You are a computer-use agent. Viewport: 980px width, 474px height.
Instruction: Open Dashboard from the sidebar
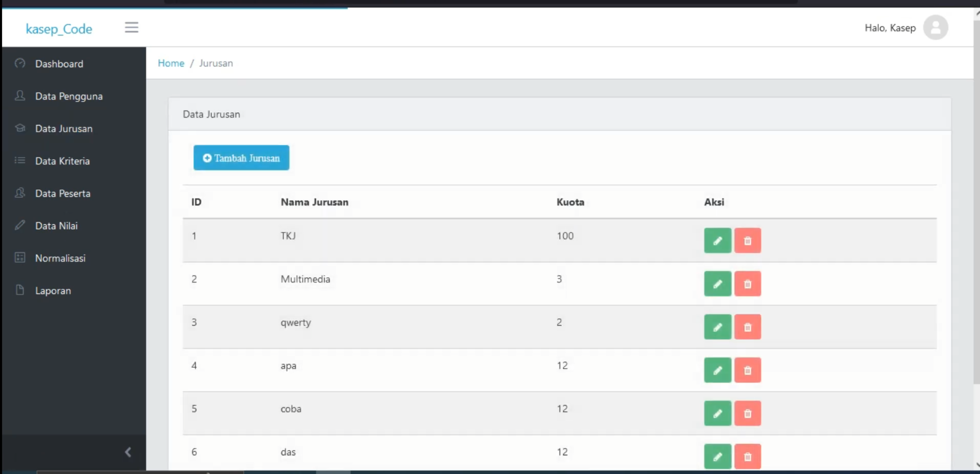tap(74, 64)
